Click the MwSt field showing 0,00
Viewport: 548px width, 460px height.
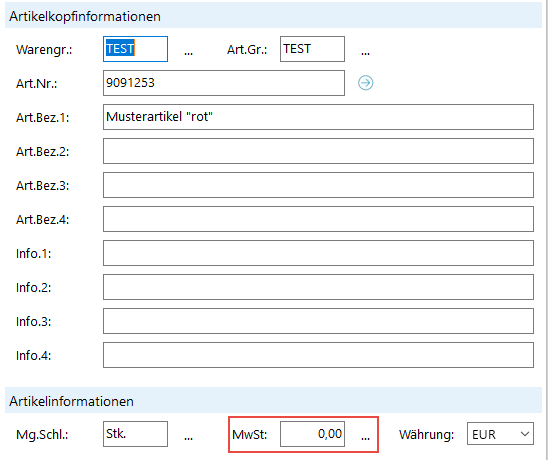pos(312,434)
